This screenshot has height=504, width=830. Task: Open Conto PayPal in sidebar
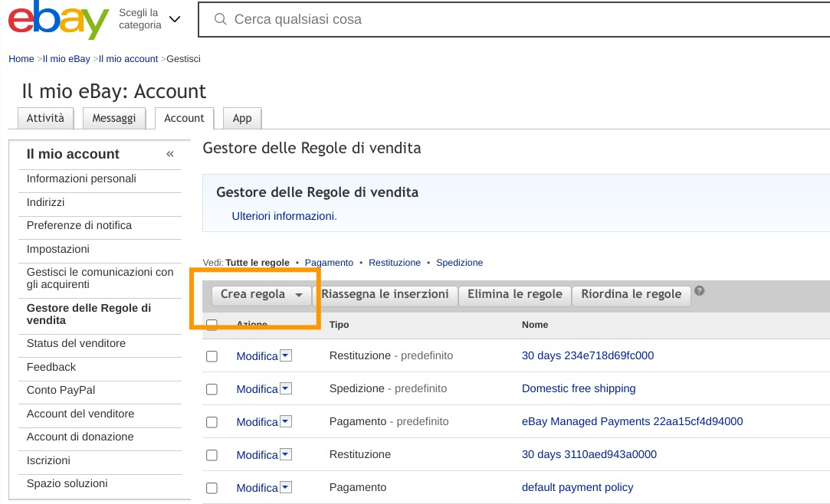point(61,391)
